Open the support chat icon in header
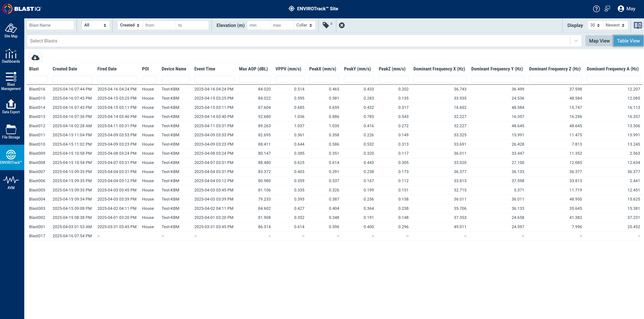This screenshot has width=644, height=319. pos(607,9)
